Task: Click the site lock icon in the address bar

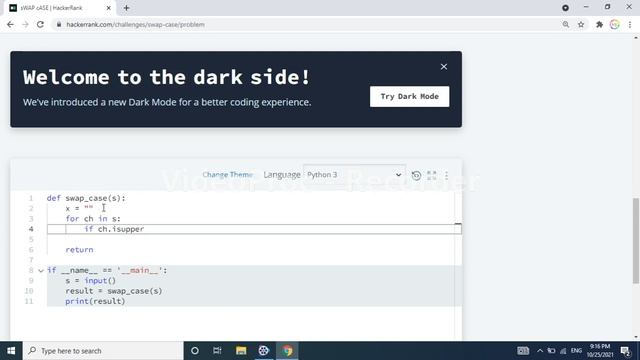Action: [x=59, y=24]
